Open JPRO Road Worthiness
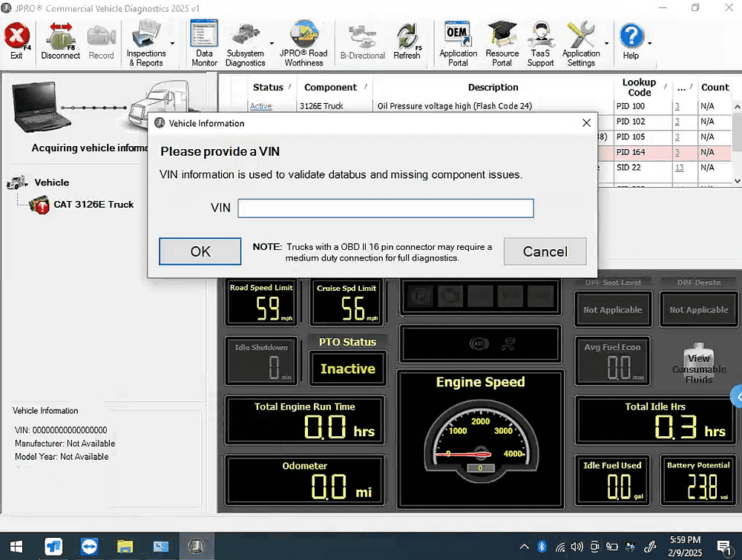 [x=303, y=44]
